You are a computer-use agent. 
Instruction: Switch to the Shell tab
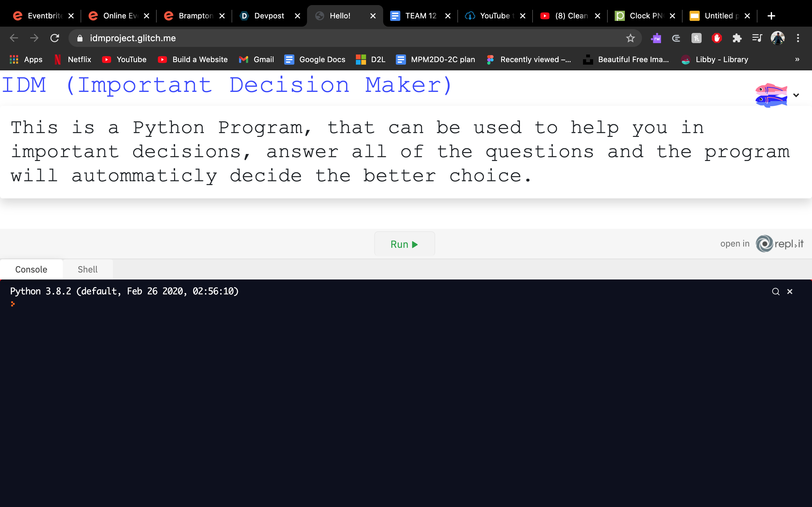pyautogui.click(x=88, y=269)
